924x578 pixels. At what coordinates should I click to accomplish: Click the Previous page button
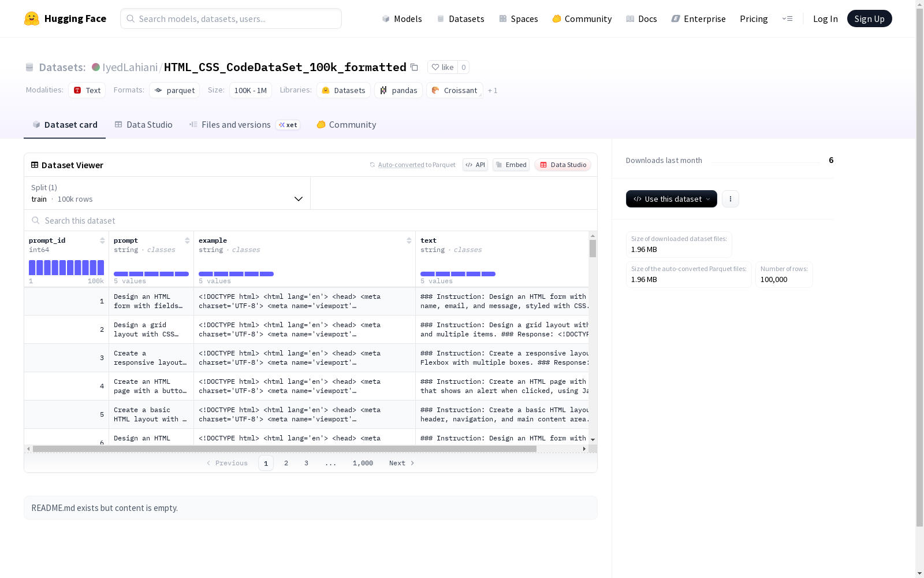pyautogui.click(x=227, y=463)
